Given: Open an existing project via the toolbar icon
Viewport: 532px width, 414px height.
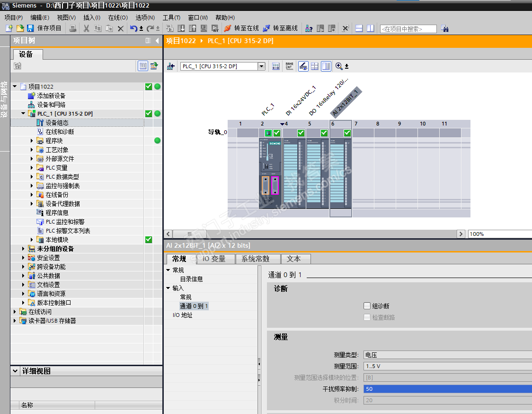Looking at the screenshot, I should (x=20, y=28).
